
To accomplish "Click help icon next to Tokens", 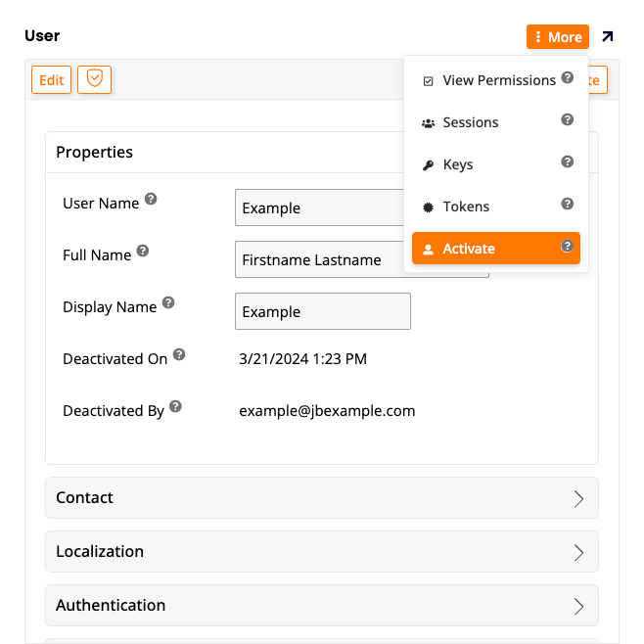I will pos(567,205).
